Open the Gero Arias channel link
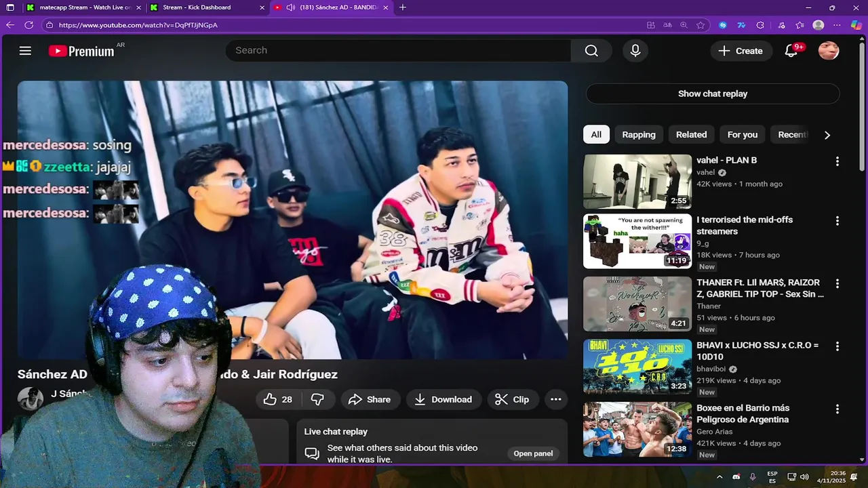The width and height of the screenshot is (868, 488). 715,432
